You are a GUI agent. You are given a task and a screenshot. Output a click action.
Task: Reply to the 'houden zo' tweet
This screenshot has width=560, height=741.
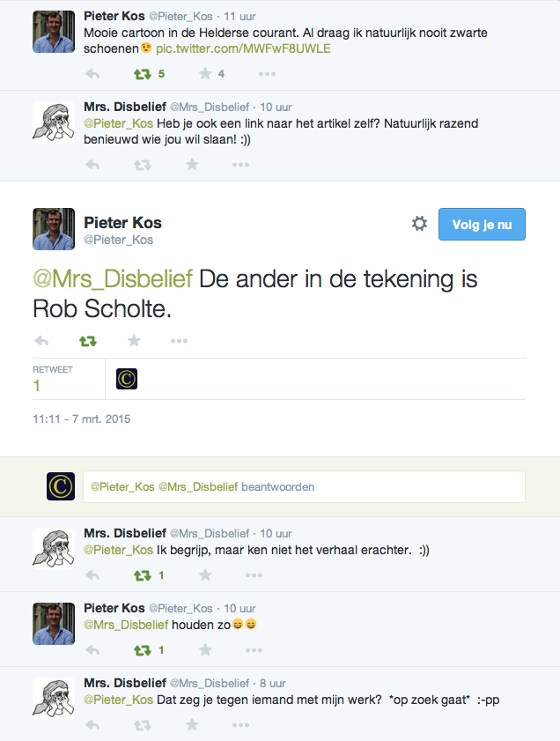[x=92, y=650]
